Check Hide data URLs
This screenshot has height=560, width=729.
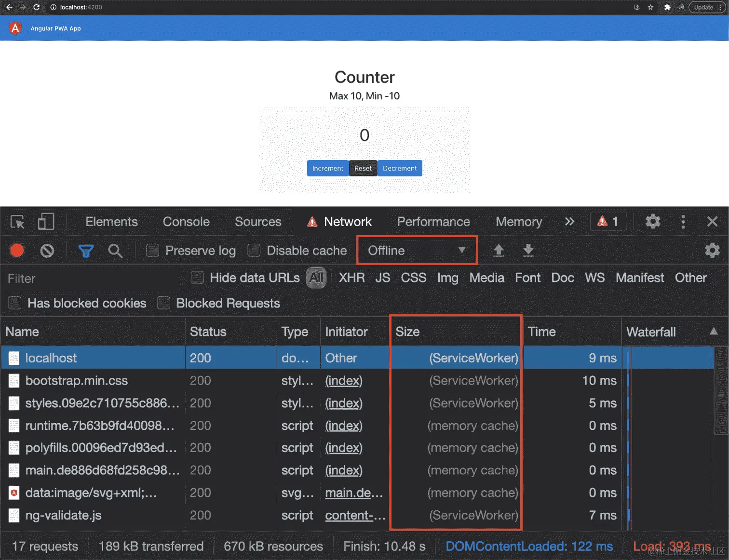(x=197, y=278)
